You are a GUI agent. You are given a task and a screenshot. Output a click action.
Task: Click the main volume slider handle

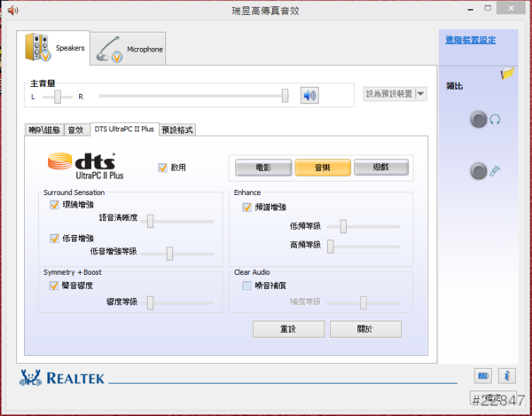[285, 96]
